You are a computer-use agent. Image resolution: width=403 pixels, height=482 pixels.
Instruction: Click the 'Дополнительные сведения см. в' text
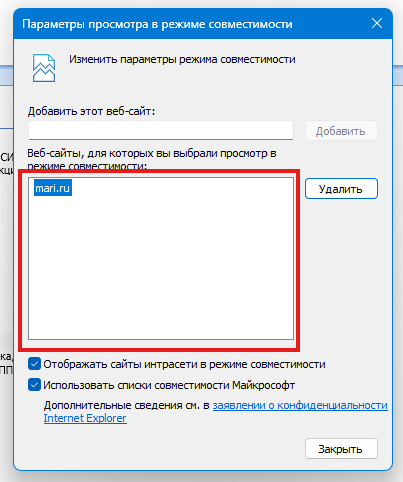pos(127,406)
